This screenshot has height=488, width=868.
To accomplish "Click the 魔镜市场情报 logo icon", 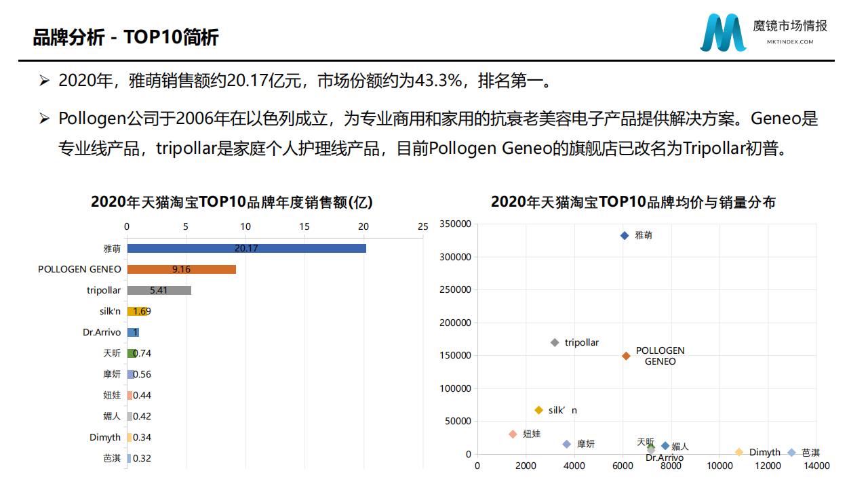I will [x=723, y=33].
